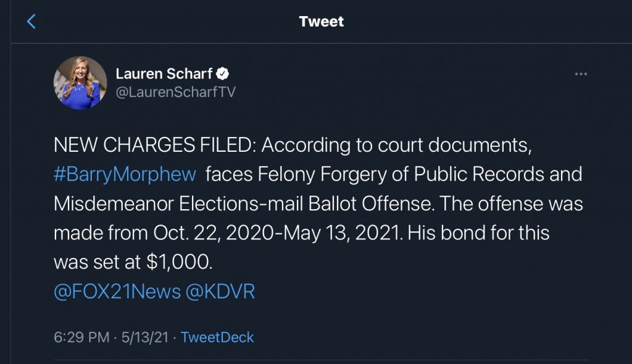Open the Lauren Scharf display name

point(164,74)
